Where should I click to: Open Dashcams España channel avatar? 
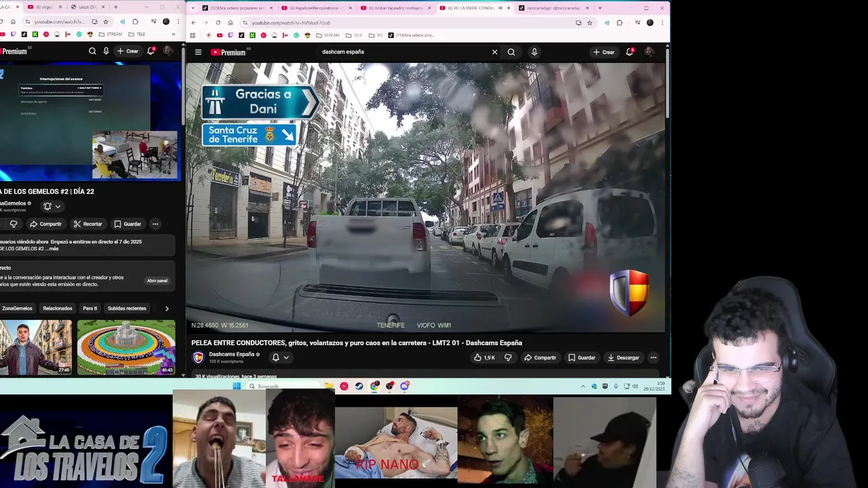(x=199, y=358)
